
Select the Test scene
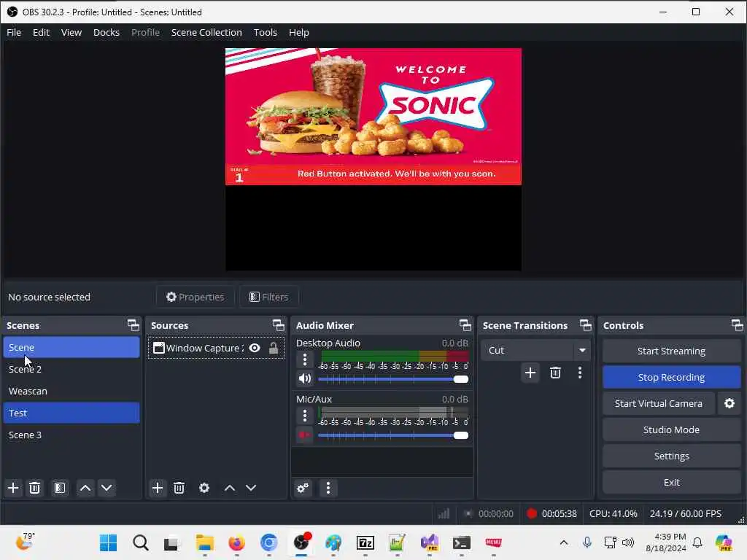coord(71,413)
